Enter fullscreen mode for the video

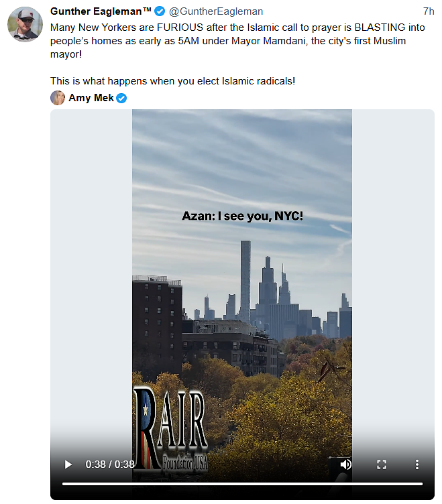pos(382,464)
